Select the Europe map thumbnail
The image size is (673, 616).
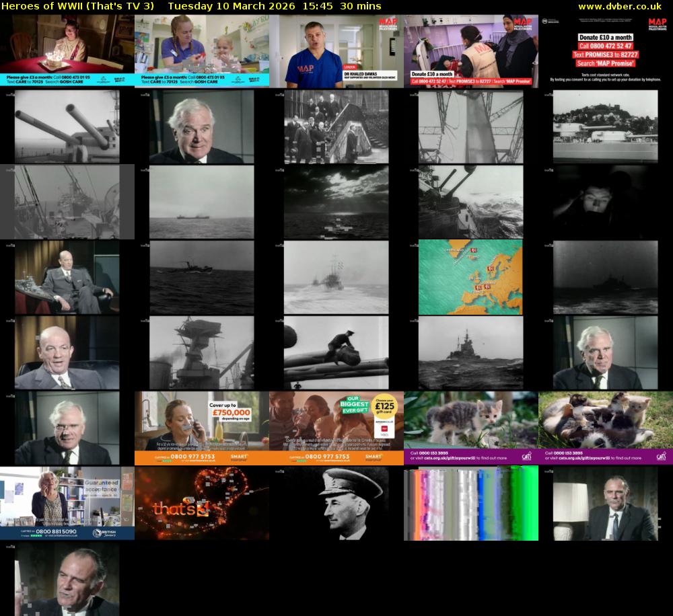(x=471, y=276)
